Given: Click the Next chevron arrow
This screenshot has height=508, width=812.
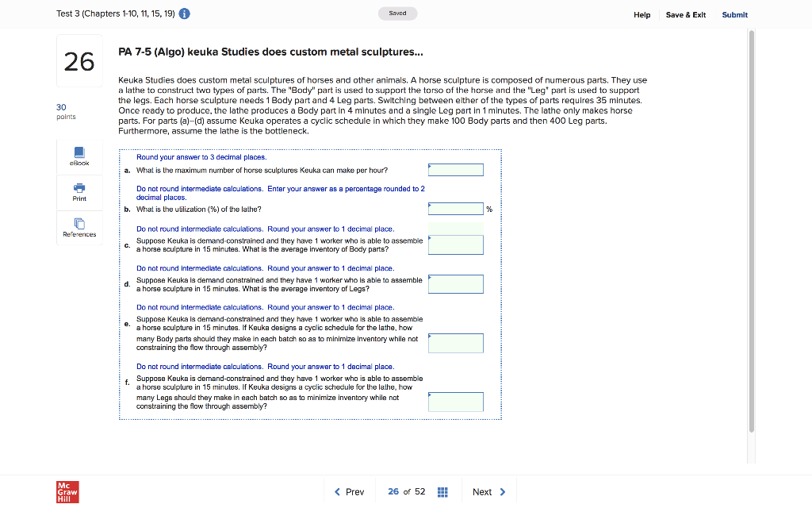Looking at the screenshot, I should [502, 492].
